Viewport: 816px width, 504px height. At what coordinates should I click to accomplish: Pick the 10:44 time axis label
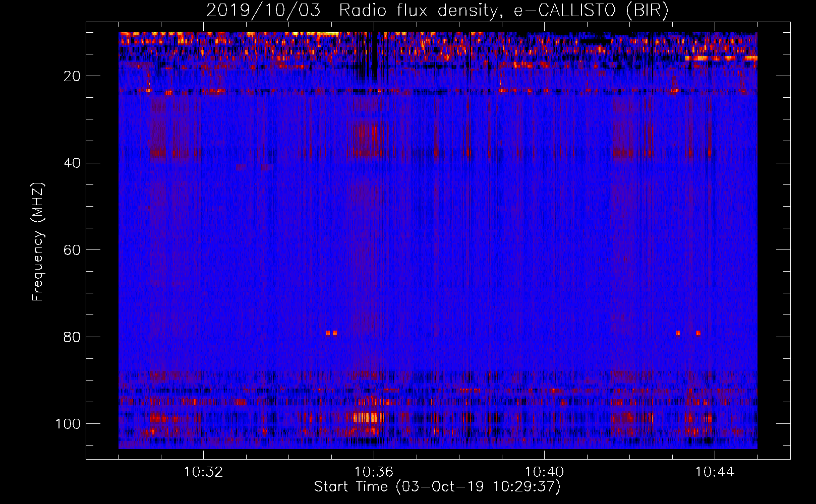tap(715, 472)
